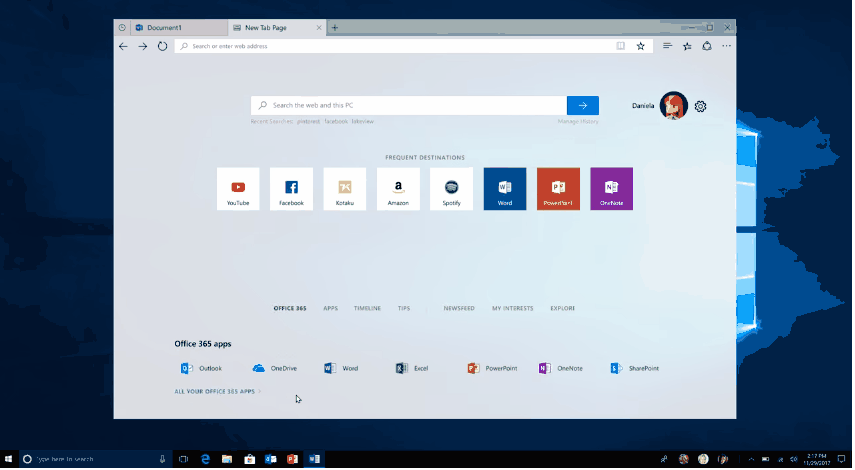
Task: Open the Windows Start menu
Action: pos(8,459)
